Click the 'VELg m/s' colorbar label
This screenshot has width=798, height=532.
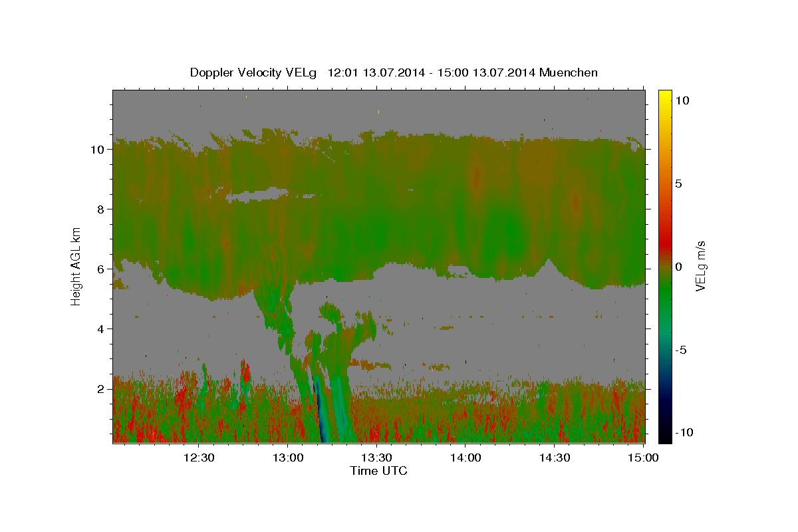point(701,267)
